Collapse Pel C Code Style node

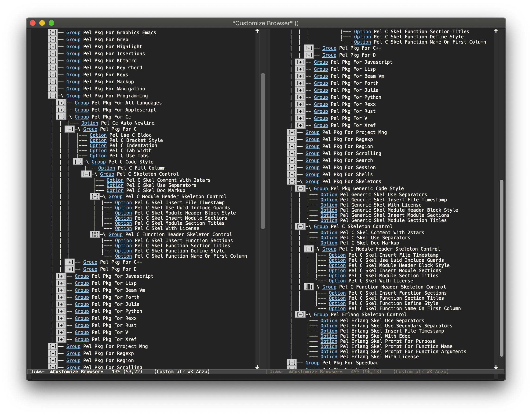(x=78, y=162)
